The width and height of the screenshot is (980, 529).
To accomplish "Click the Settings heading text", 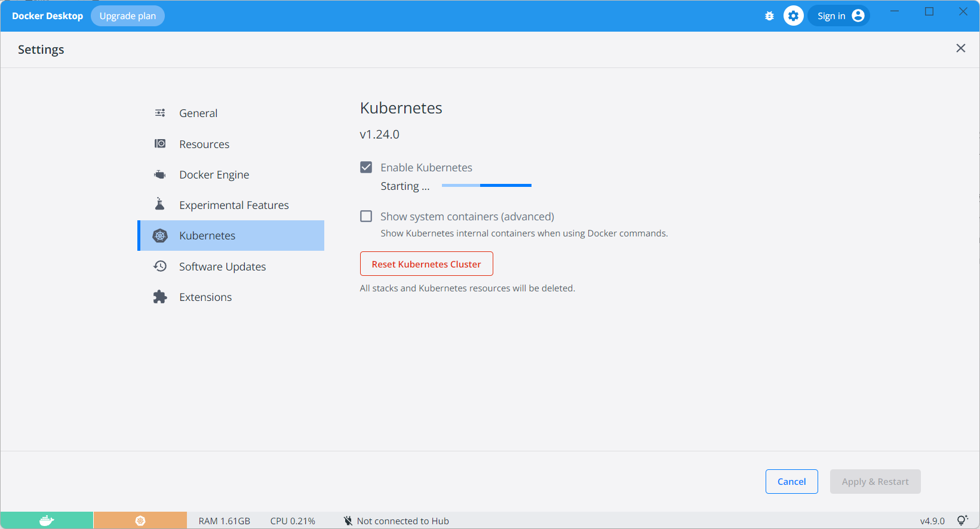I will pos(41,50).
